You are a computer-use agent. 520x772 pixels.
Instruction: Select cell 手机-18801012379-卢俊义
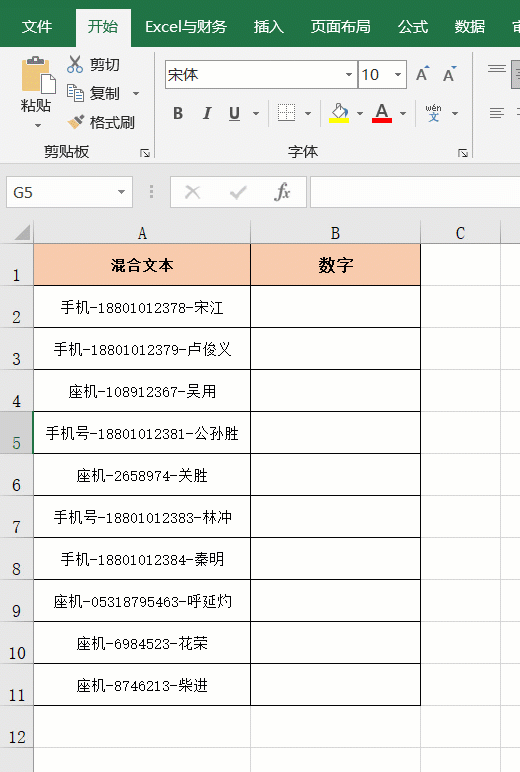click(142, 349)
